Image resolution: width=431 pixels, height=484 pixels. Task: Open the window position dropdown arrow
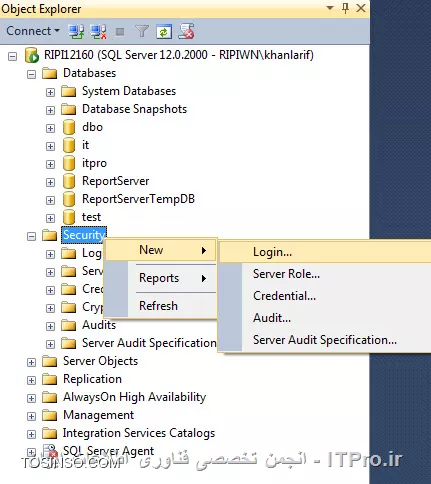(x=330, y=8)
